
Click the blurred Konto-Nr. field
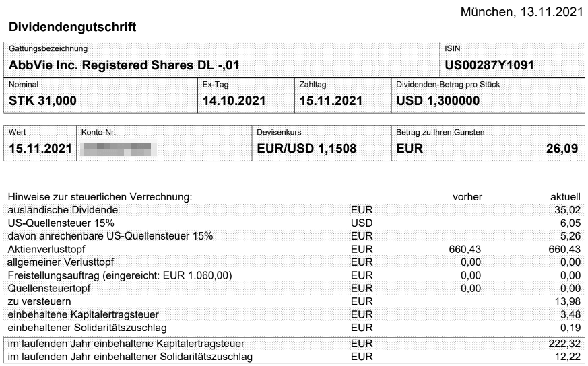coord(118,148)
